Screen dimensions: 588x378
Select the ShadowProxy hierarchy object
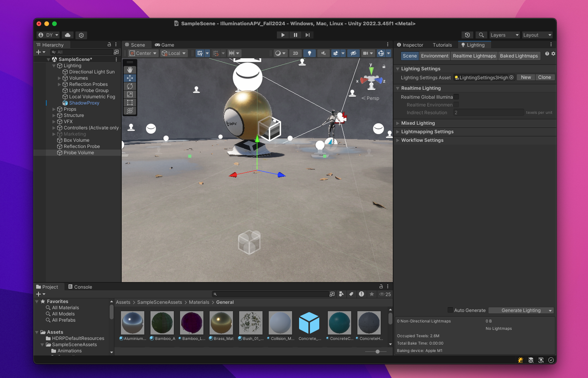click(x=84, y=103)
